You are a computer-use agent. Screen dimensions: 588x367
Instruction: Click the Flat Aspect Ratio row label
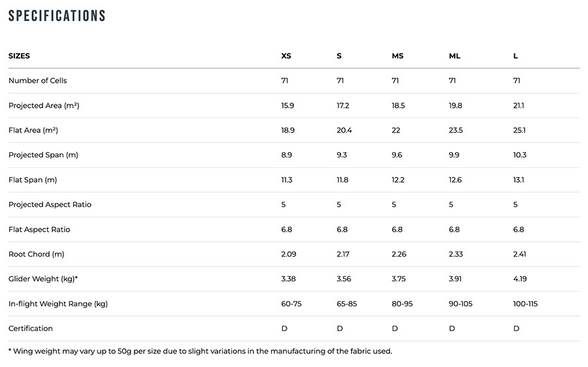39,230
